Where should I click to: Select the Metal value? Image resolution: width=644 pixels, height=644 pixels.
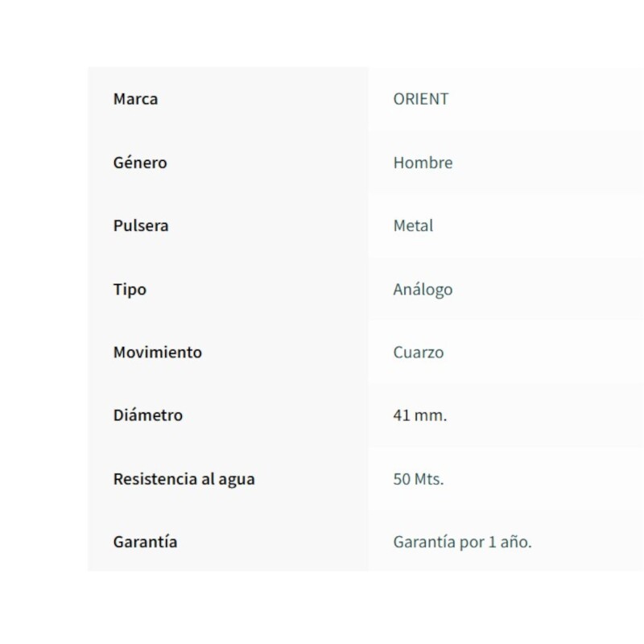[413, 225]
